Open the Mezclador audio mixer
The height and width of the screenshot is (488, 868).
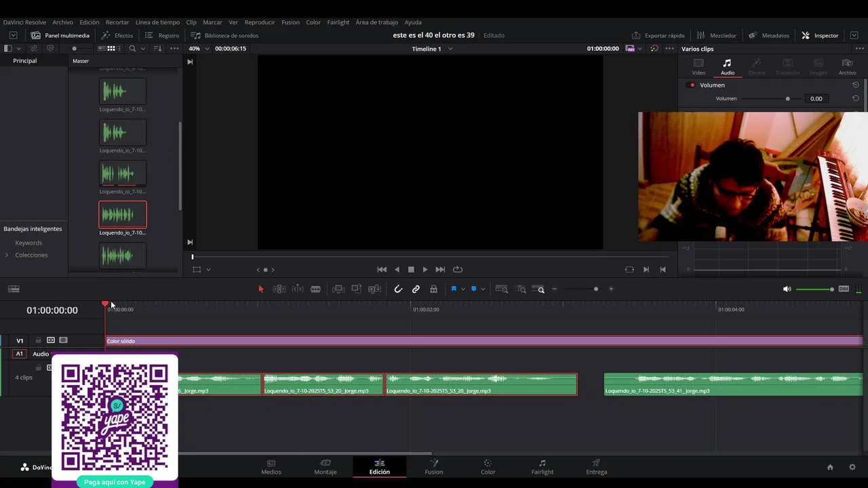pos(716,35)
